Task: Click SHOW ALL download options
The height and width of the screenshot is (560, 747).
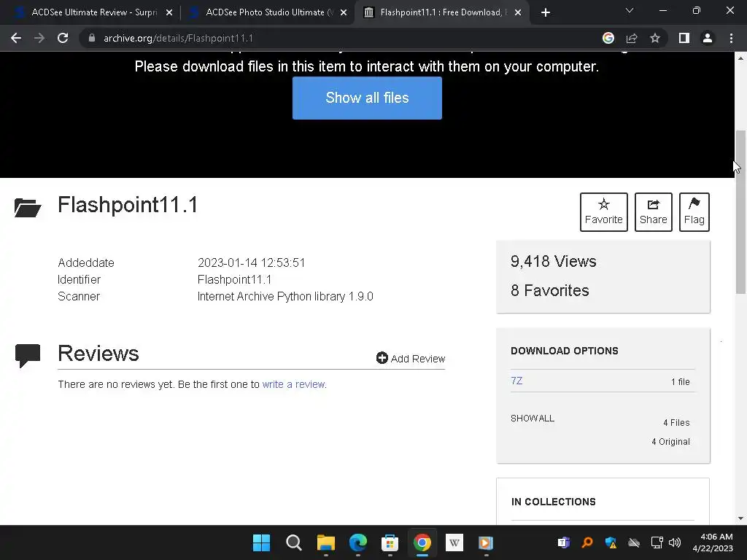Action: pyautogui.click(x=532, y=419)
